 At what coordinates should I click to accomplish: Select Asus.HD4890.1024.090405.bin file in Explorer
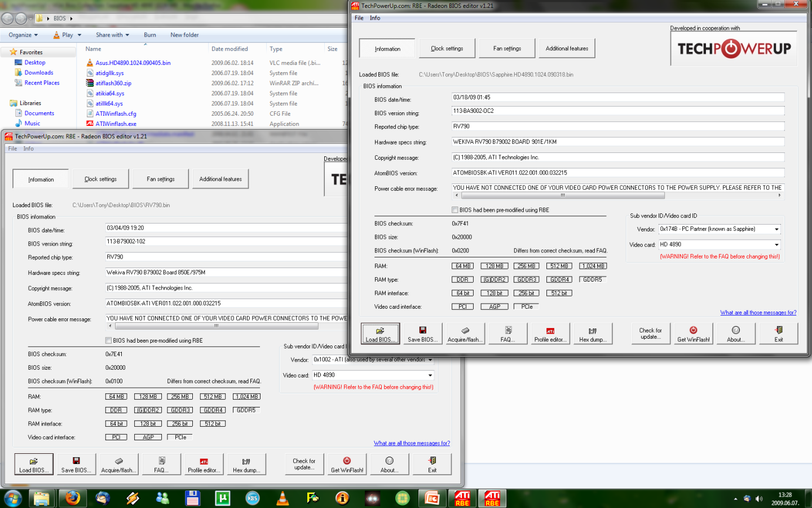(x=133, y=63)
